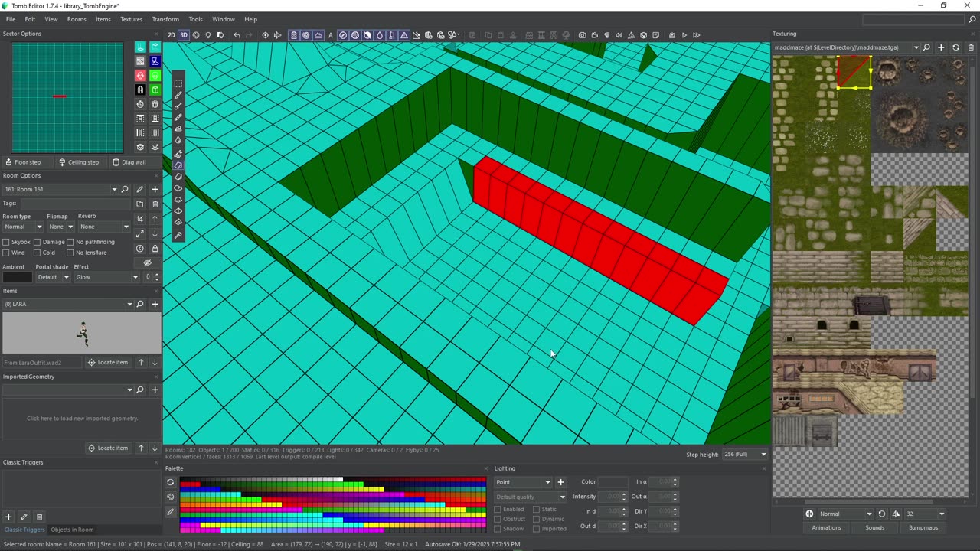980x551 pixels.
Task: Open the room selector 161: Room 161 dropdown
Action: pos(60,189)
